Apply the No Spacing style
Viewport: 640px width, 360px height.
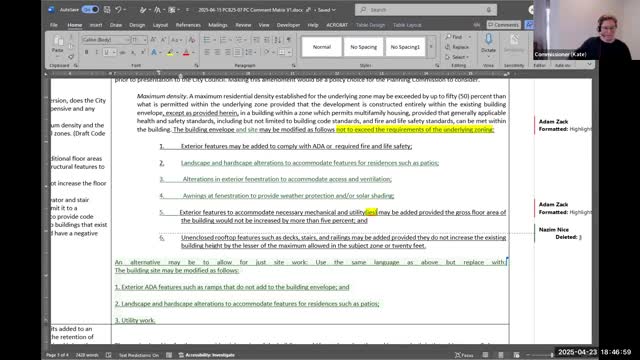[x=363, y=47]
